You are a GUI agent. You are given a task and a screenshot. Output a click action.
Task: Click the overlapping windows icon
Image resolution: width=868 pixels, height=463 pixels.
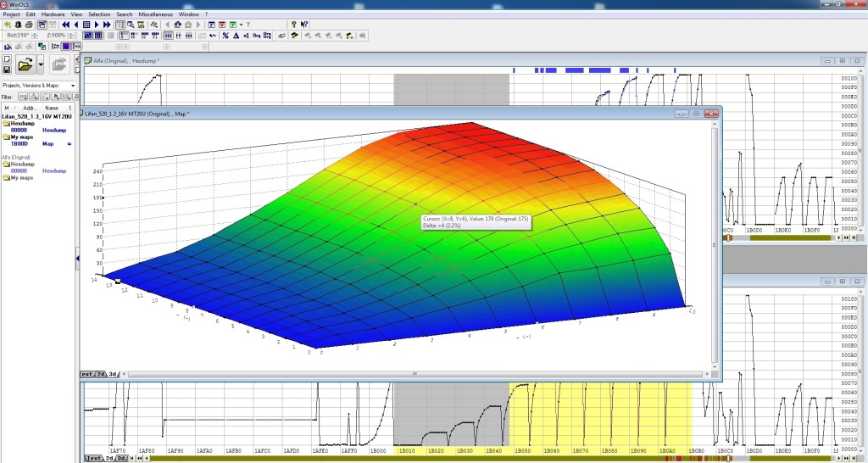point(42,25)
